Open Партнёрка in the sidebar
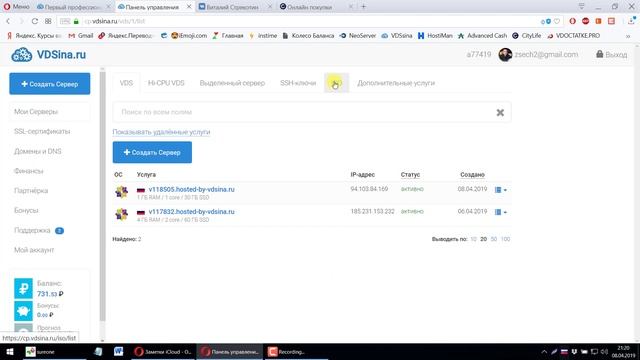This screenshot has height=360, width=640. coord(31,191)
